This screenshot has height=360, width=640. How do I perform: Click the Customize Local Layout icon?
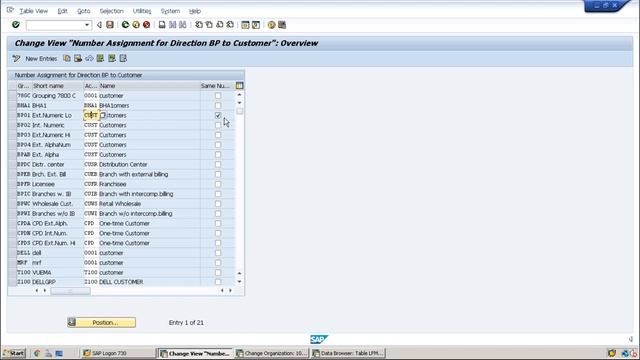(x=282, y=25)
